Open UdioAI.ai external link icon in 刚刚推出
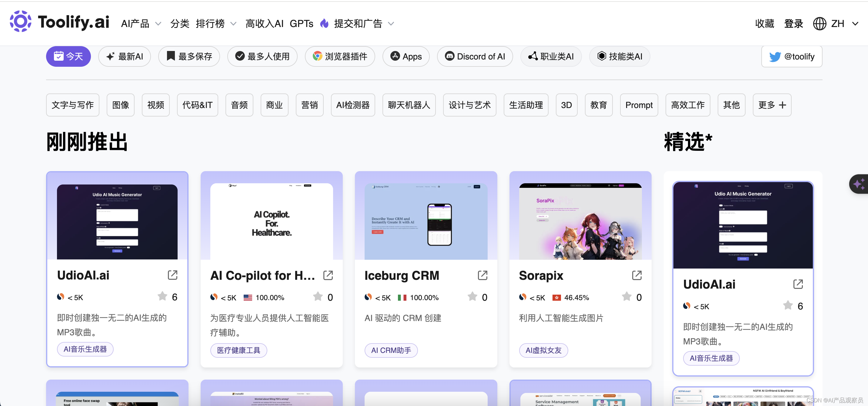 172,275
